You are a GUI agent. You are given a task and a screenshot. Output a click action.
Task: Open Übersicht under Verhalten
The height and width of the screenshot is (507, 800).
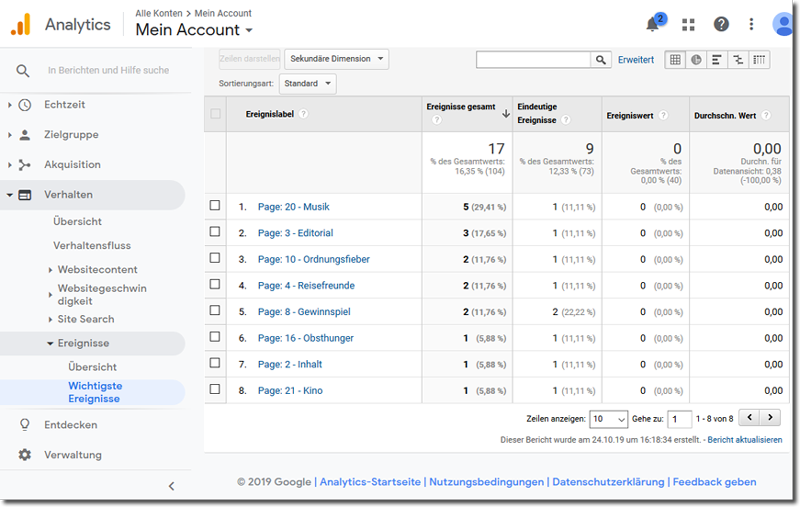tap(78, 222)
